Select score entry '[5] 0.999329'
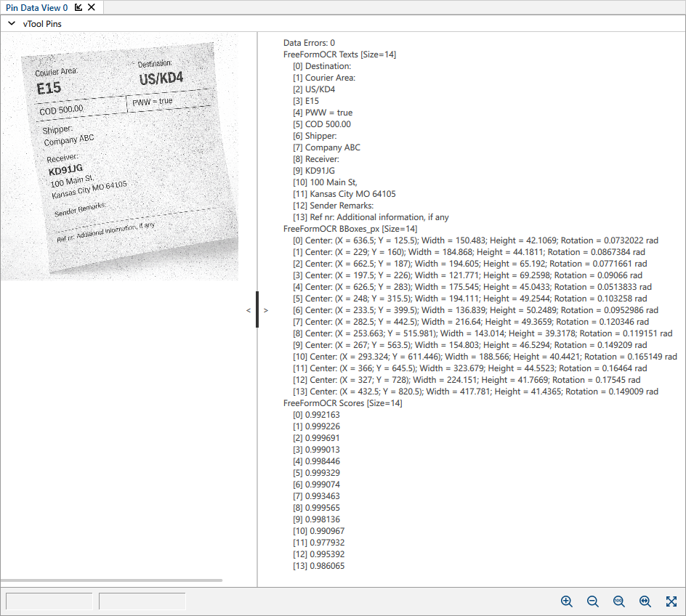This screenshot has width=686, height=616. pos(316,473)
